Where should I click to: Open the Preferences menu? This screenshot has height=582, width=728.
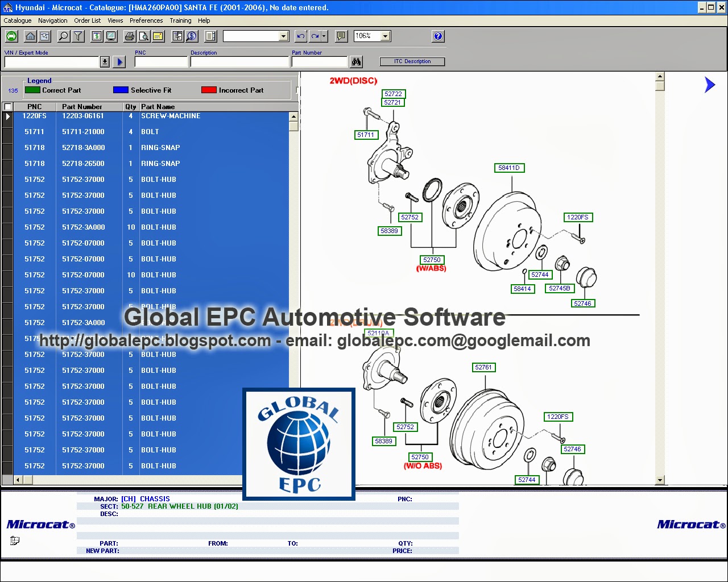tap(146, 20)
